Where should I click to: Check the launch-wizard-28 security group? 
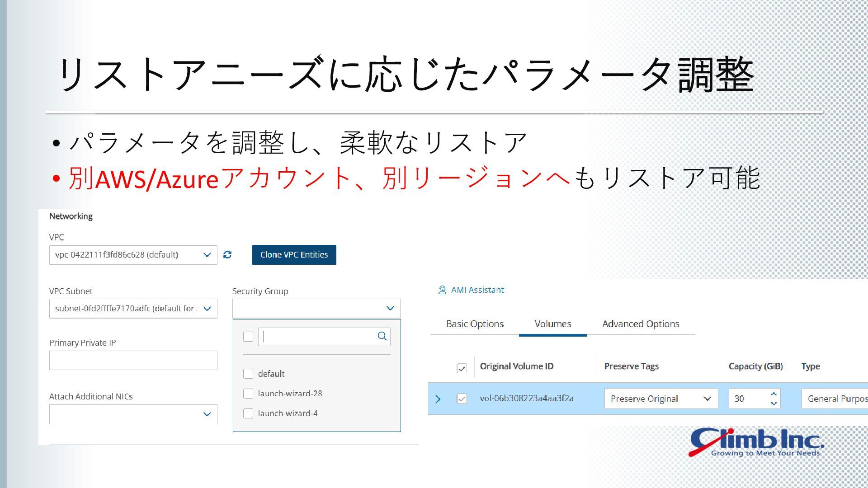click(248, 394)
